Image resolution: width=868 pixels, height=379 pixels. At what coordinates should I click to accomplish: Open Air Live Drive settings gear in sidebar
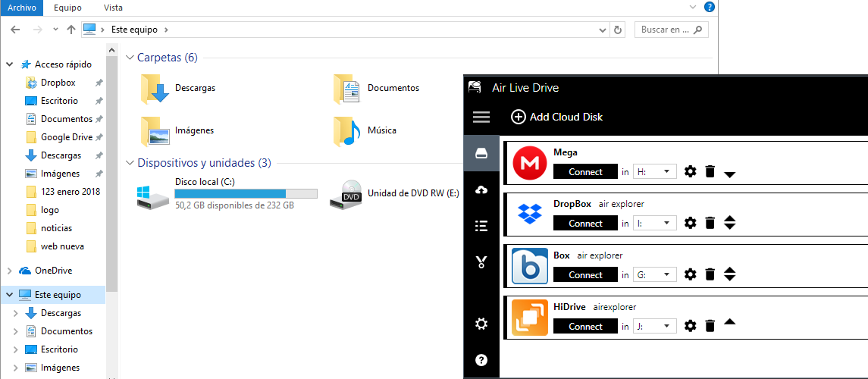481,324
